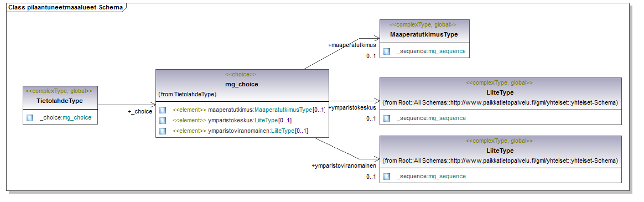Select the icon next to ymparistoviranomainen element row
The width and height of the screenshot is (644, 202).
[x=163, y=131]
